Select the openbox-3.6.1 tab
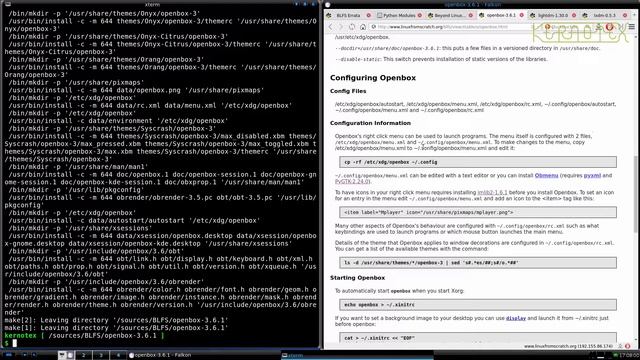640x360 pixels. tap(501, 16)
